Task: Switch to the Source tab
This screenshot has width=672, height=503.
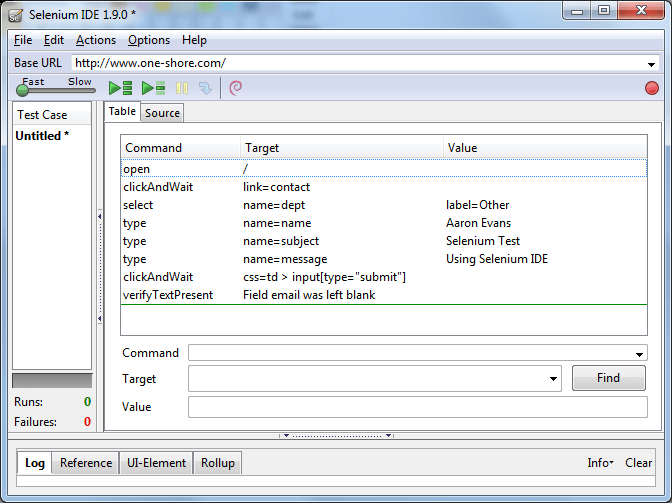Action: (162, 113)
